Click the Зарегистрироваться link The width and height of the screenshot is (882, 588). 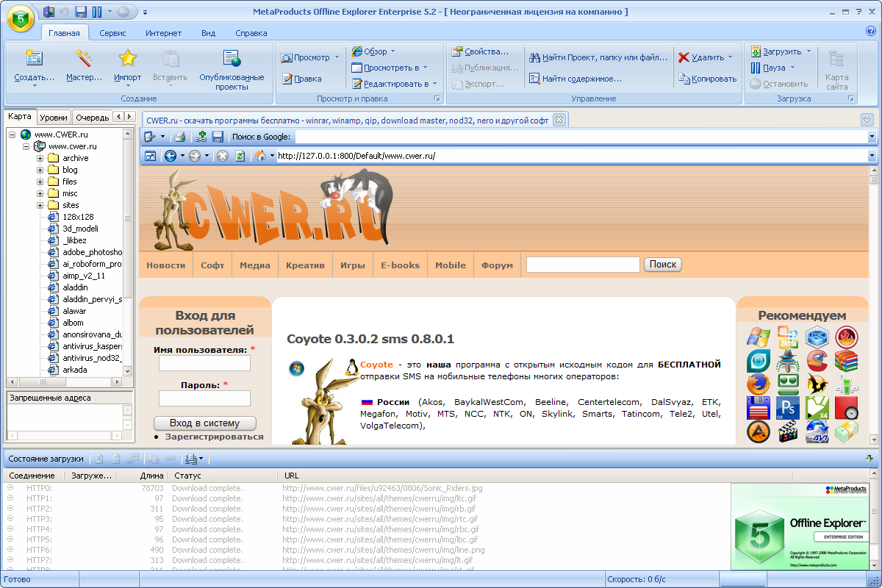[x=214, y=437]
